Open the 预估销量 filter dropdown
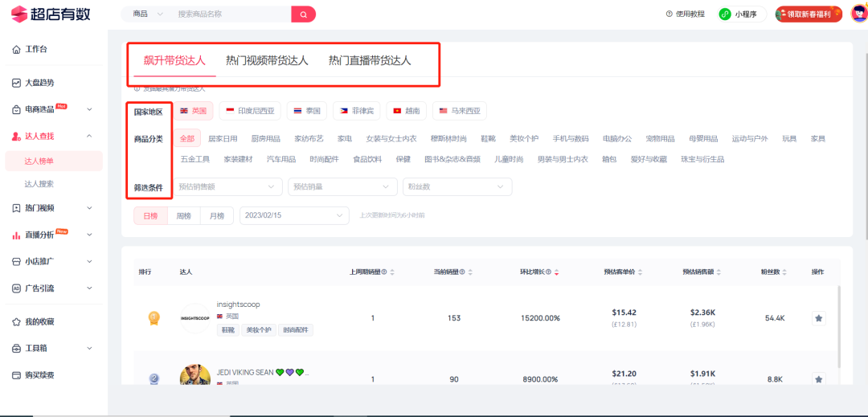Viewport: 868px width, 417px height. [342, 187]
